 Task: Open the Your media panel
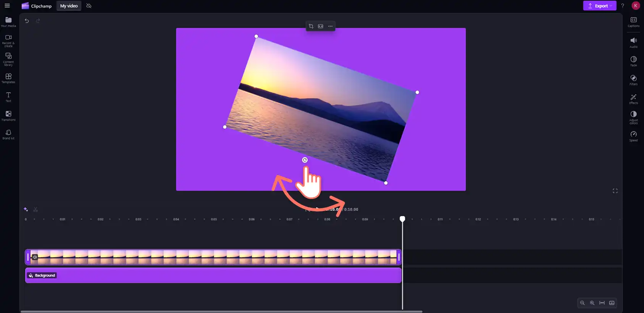pos(8,22)
